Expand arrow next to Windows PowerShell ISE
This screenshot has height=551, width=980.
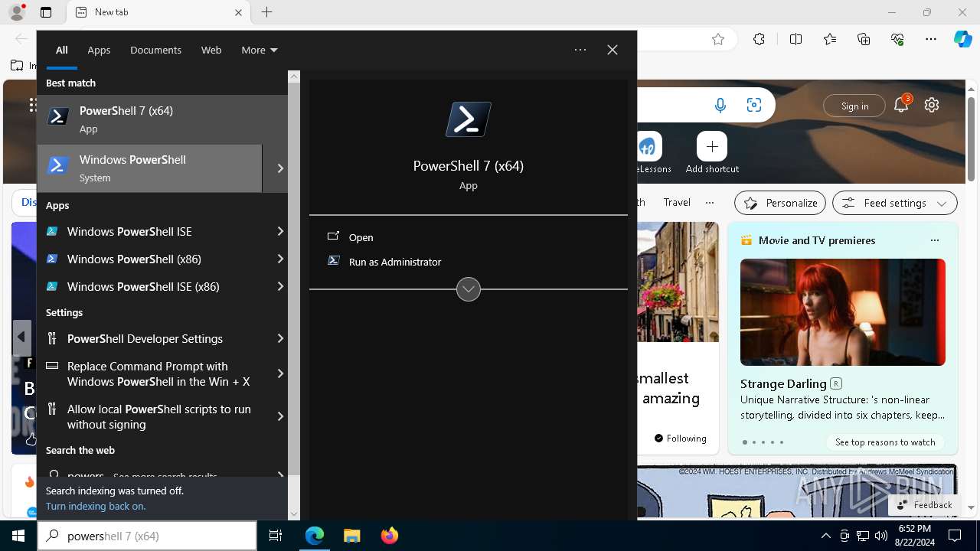[x=280, y=231]
